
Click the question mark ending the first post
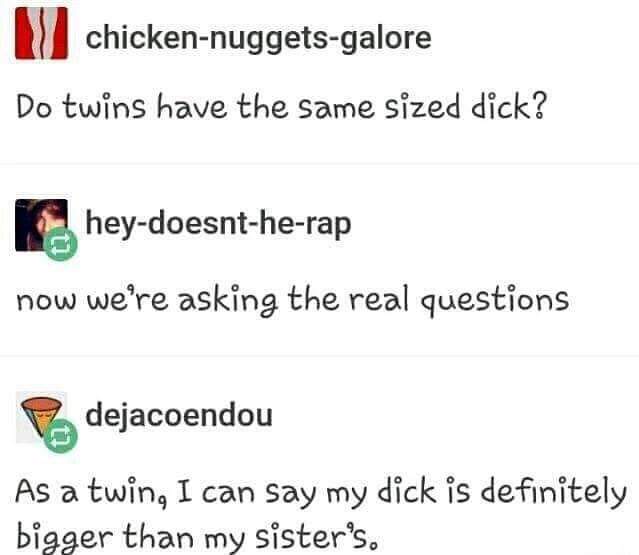coord(539,106)
